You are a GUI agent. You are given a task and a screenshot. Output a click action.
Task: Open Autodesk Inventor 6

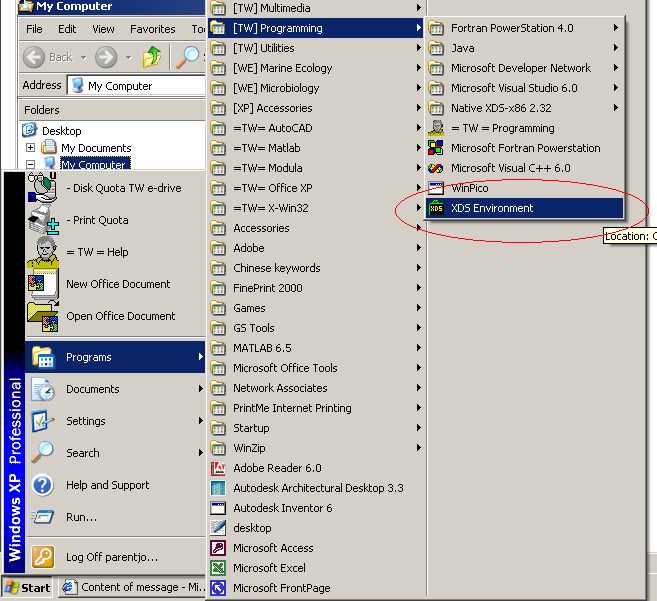(x=282, y=508)
